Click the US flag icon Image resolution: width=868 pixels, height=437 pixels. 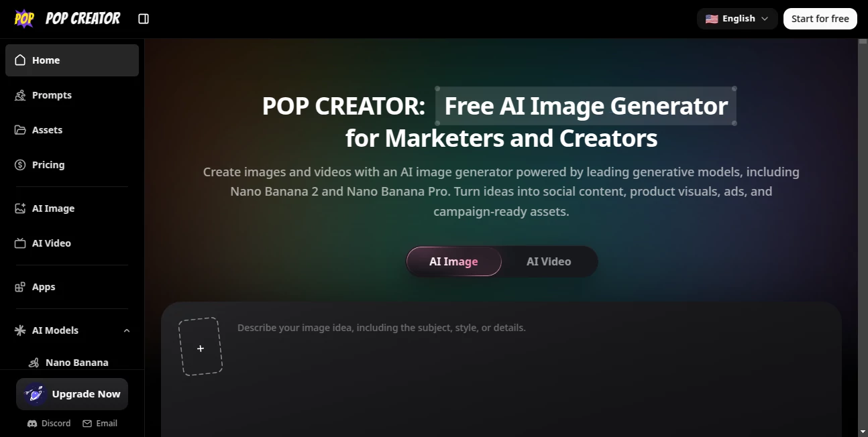click(x=712, y=19)
